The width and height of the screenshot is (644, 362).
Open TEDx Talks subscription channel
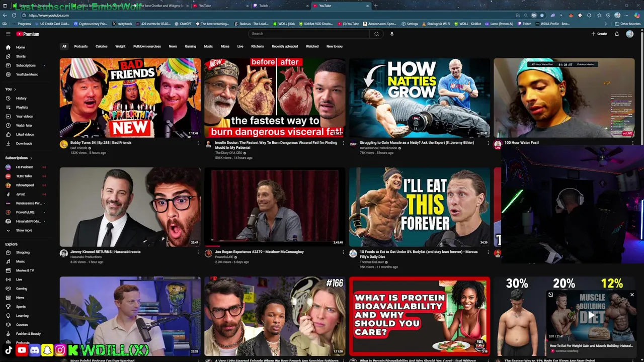click(x=24, y=176)
